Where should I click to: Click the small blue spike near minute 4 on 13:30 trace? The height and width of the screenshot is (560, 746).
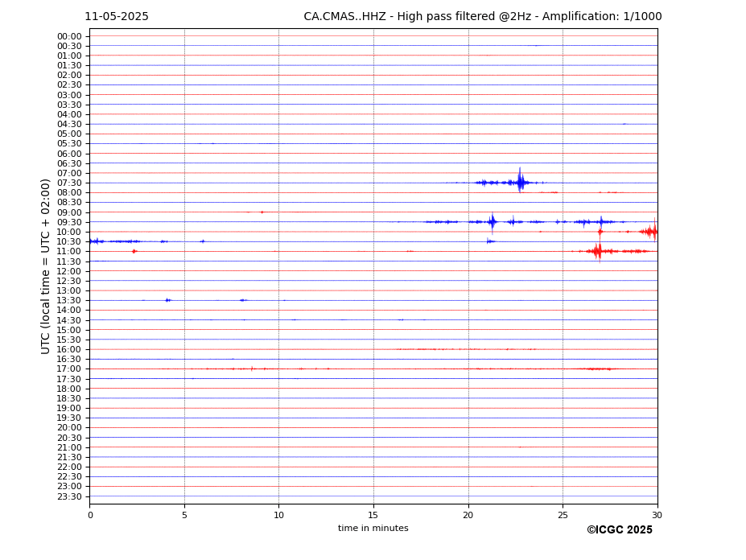(x=167, y=300)
